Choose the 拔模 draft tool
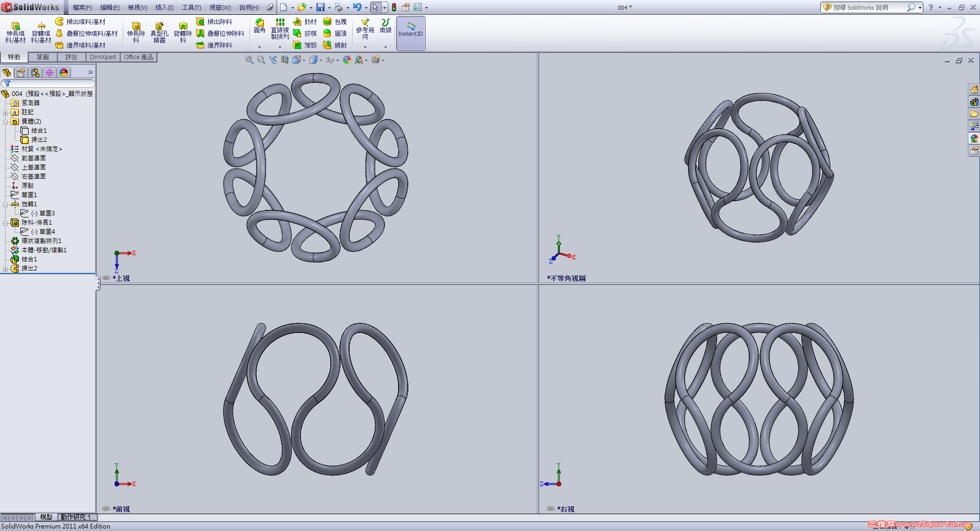This screenshot has height=531, width=980. click(x=305, y=33)
